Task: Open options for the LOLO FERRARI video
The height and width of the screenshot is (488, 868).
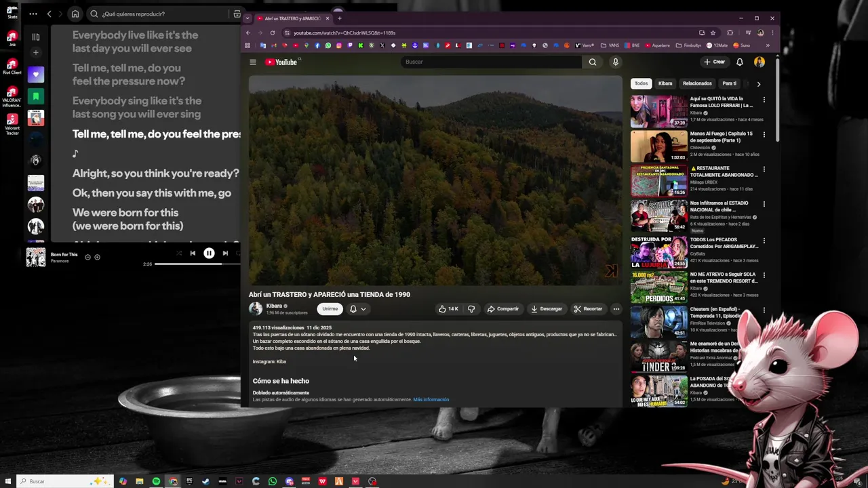Action: 764,100
